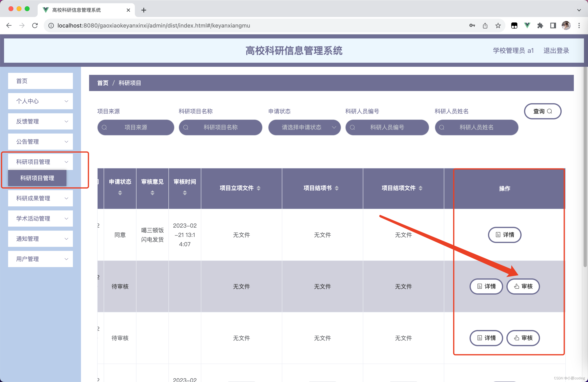Viewport: 588px width, 382px height.
Task: Bookmark this page with the star
Action: coord(498,25)
